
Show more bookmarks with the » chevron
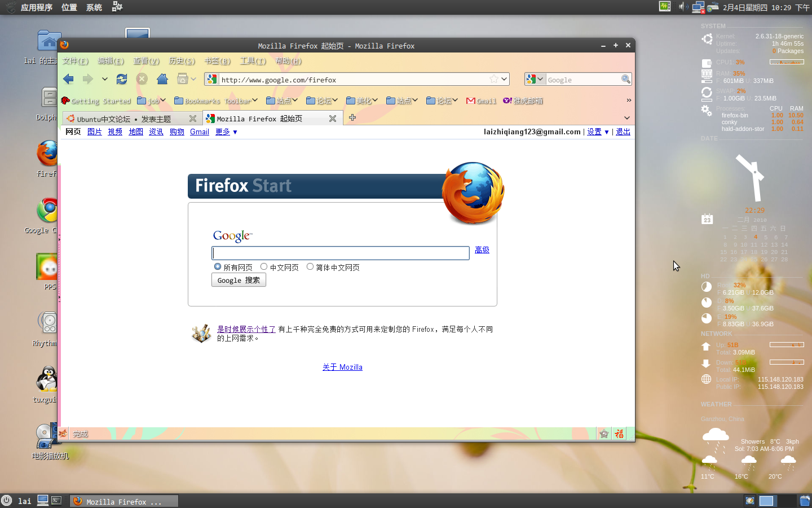coord(629,100)
